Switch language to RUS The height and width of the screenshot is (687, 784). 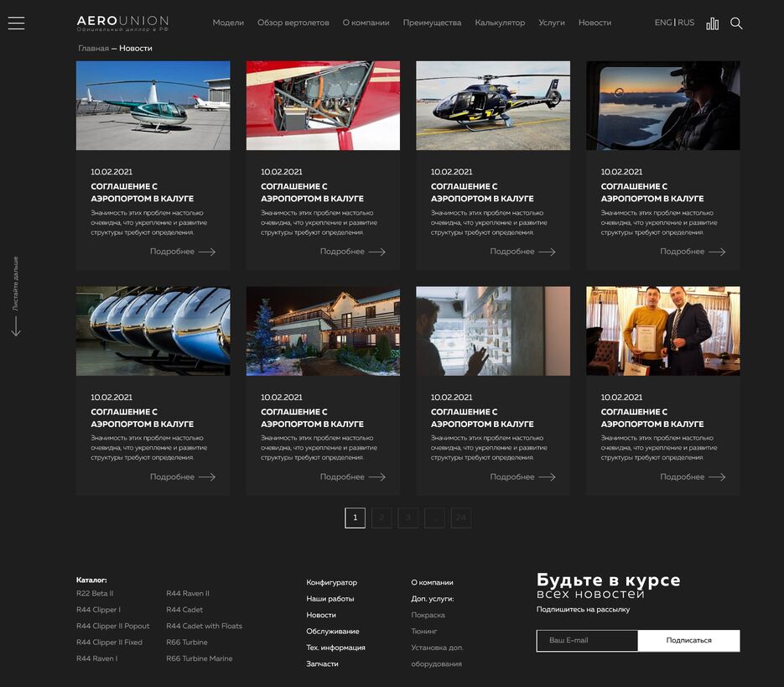[686, 23]
